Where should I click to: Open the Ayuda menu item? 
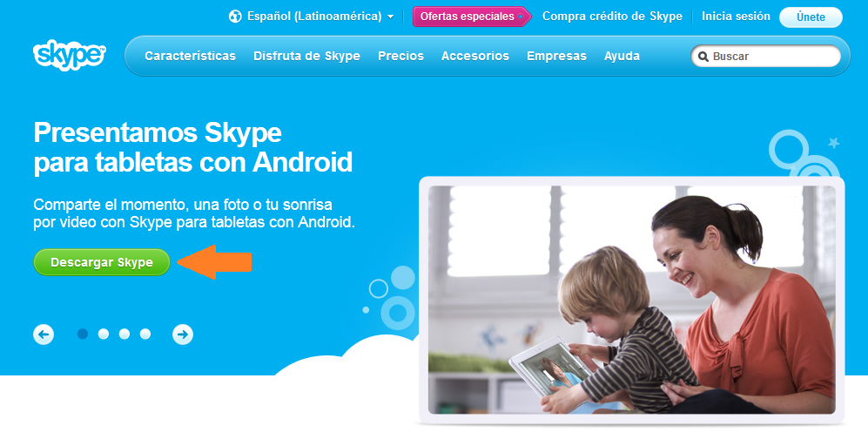click(x=622, y=56)
